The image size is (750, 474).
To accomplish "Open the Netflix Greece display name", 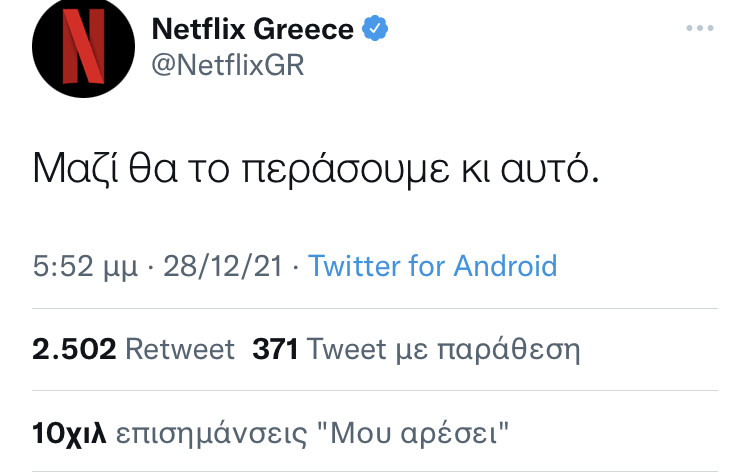I will coord(253,29).
